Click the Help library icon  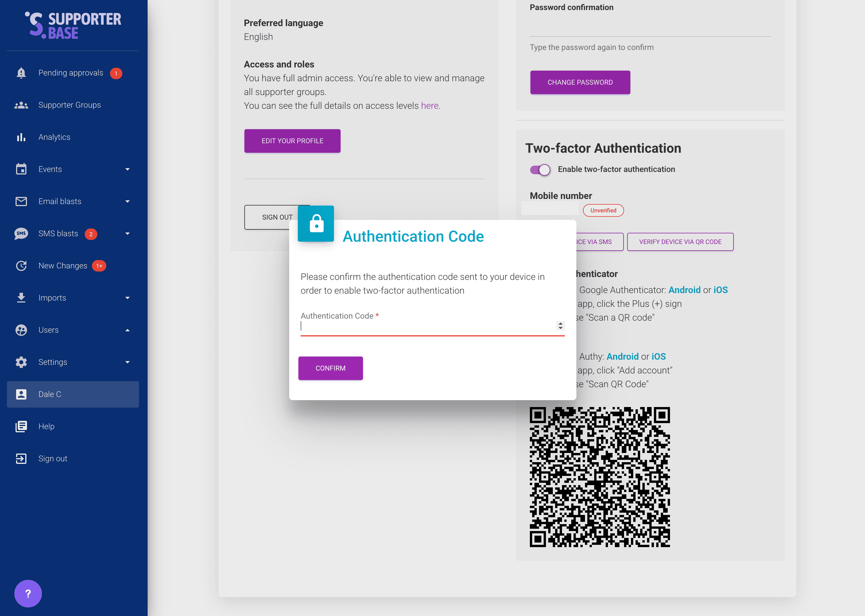pos(21,426)
